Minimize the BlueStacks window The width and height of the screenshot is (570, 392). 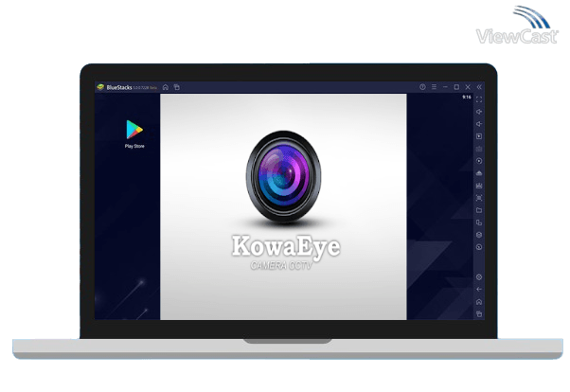(445, 87)
